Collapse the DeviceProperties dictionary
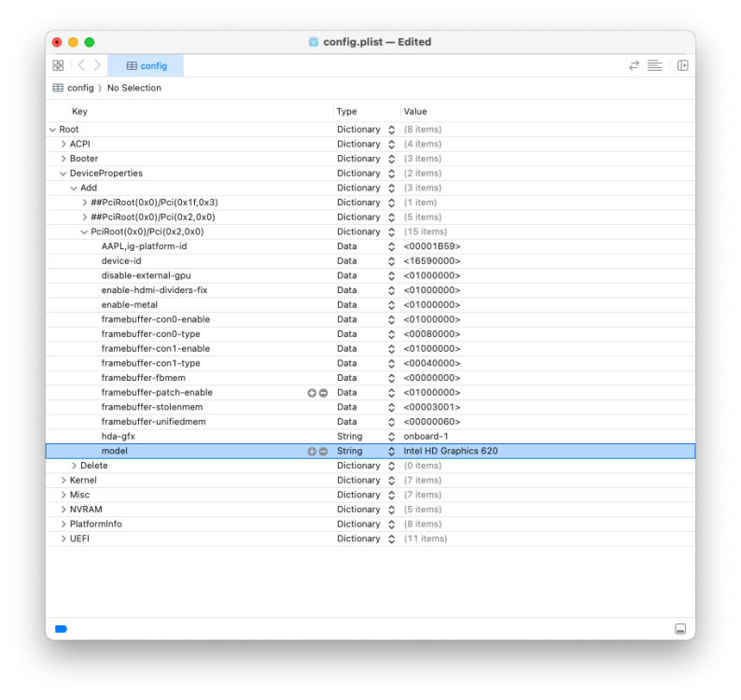This screenshot has height=700, width=741. (x=63, y=174)
